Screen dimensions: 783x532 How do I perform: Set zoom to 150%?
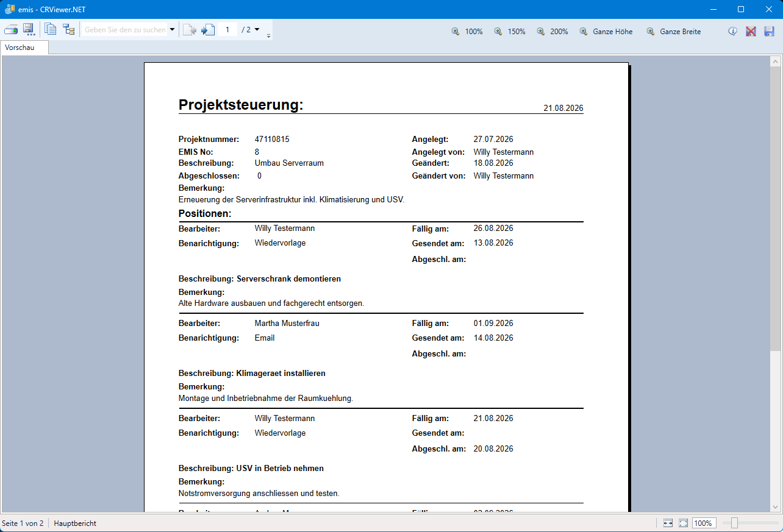pos(510,31)
